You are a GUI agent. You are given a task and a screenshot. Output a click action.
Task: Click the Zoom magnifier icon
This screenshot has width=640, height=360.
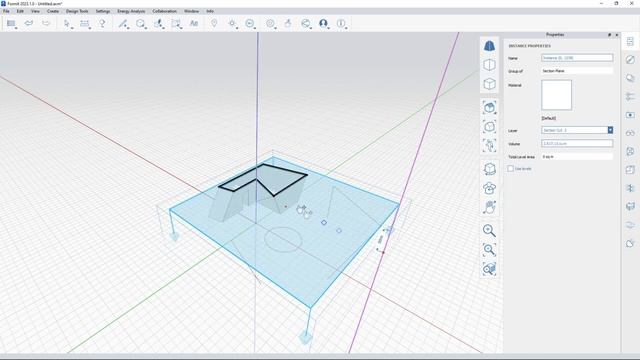point(489,231)
